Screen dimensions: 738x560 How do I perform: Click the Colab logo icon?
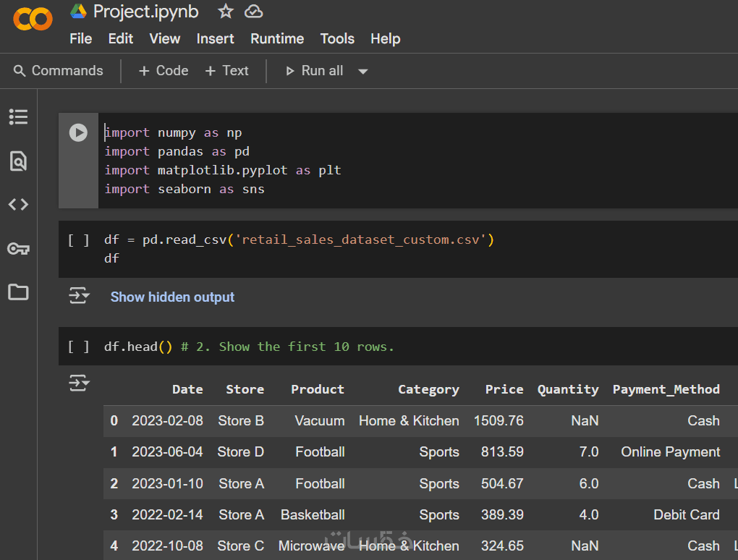[x=33, y=20]
